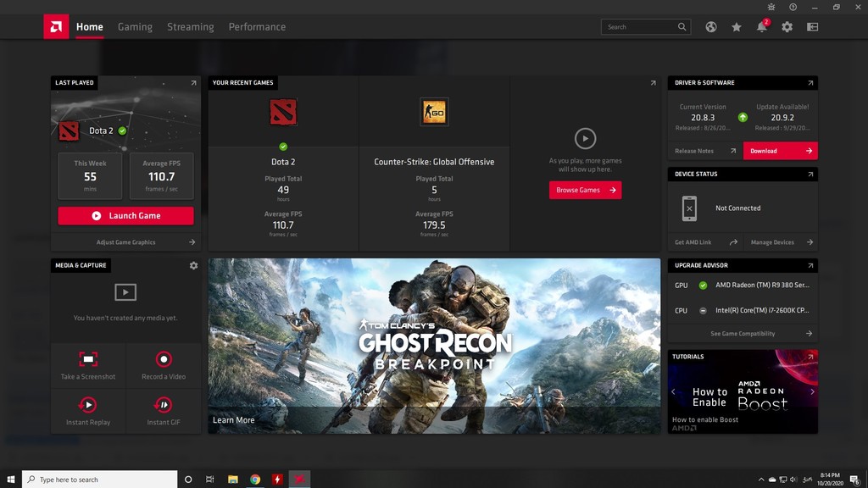Click the AMD logo icon
The height and width of the screenshot is (488, 868).
tap(56, 26)
